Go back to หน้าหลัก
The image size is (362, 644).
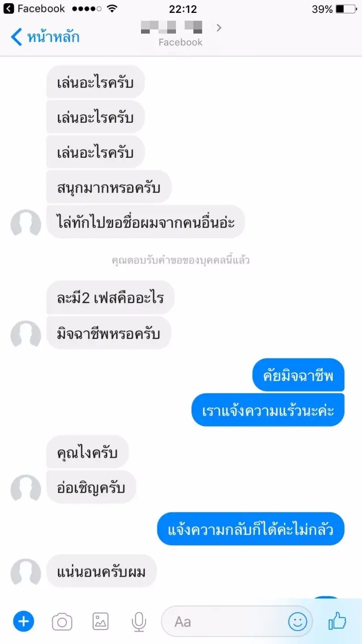pyautogui.click(x=45, y=37)
